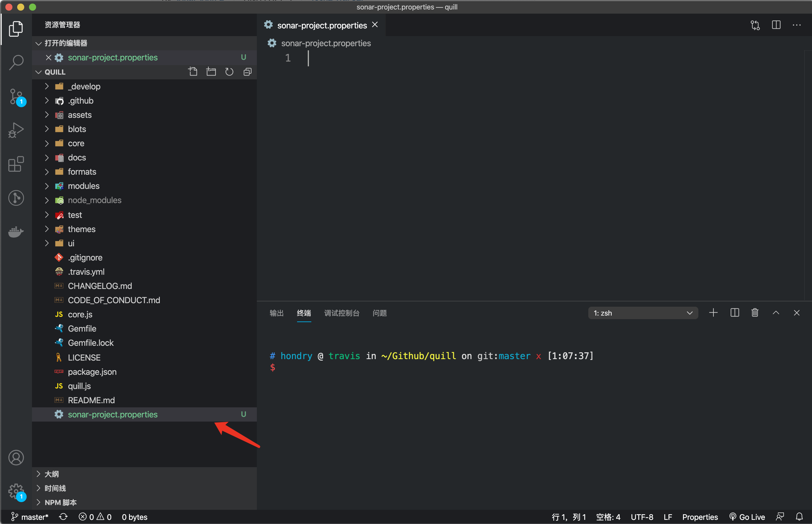Select the .travis.yml file

pos(86,271)
